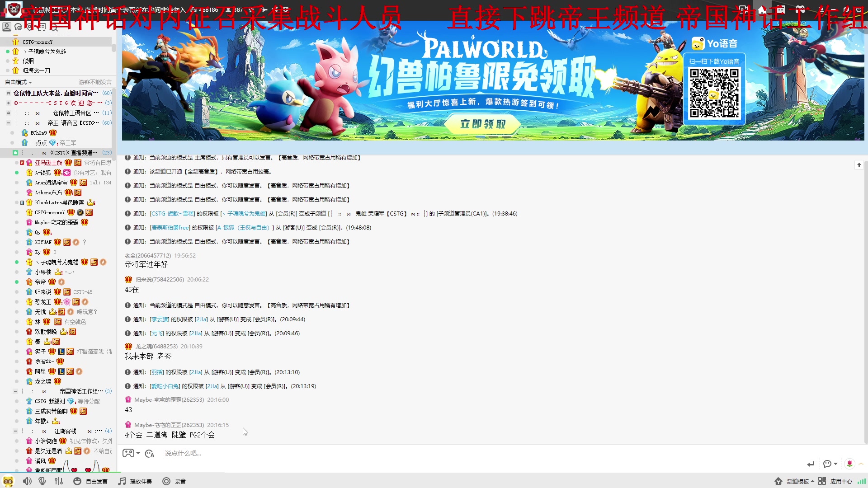
Task: Click the 立即领取 banner button
Action: [x=482, y=124]
